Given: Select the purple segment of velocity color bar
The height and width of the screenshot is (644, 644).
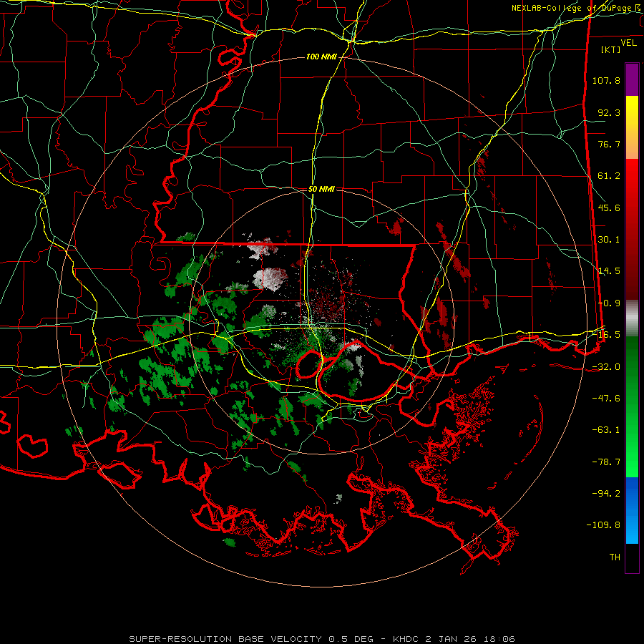Looking at the screenshot, I should click(632, 79).
